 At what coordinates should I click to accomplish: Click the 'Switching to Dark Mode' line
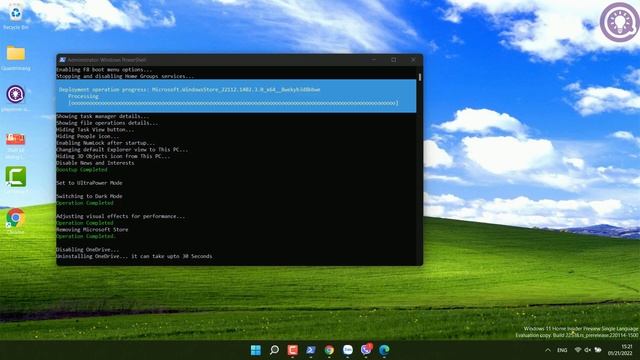coord(89,196)
